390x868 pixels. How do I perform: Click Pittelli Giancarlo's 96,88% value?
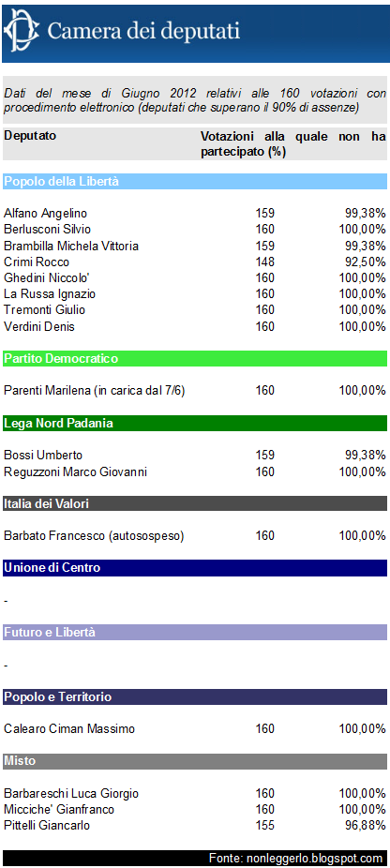click(x=364, y=826)
